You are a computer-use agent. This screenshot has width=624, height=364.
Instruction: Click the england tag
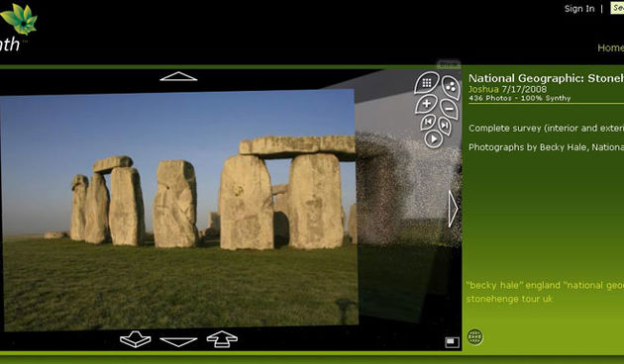point(543,285)
